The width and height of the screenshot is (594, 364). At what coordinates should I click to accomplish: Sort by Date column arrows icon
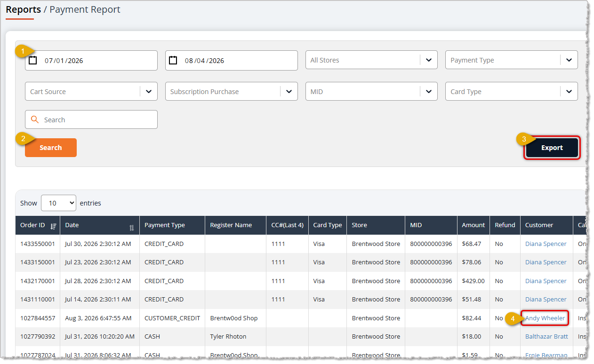pos(132,228)
